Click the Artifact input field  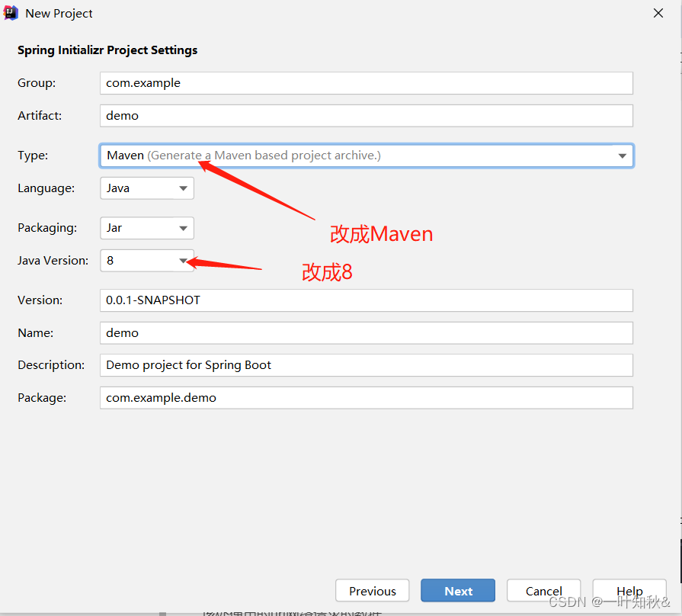[367, 116]
